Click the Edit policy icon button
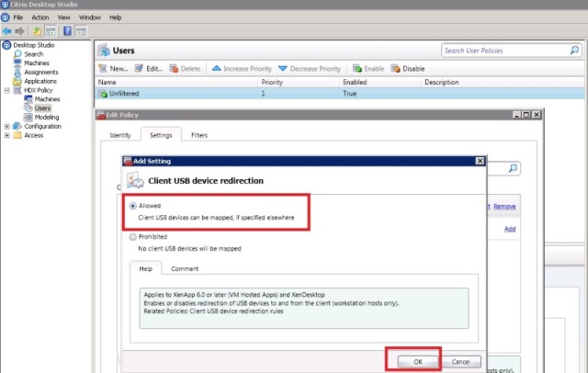 coord(139,69)
